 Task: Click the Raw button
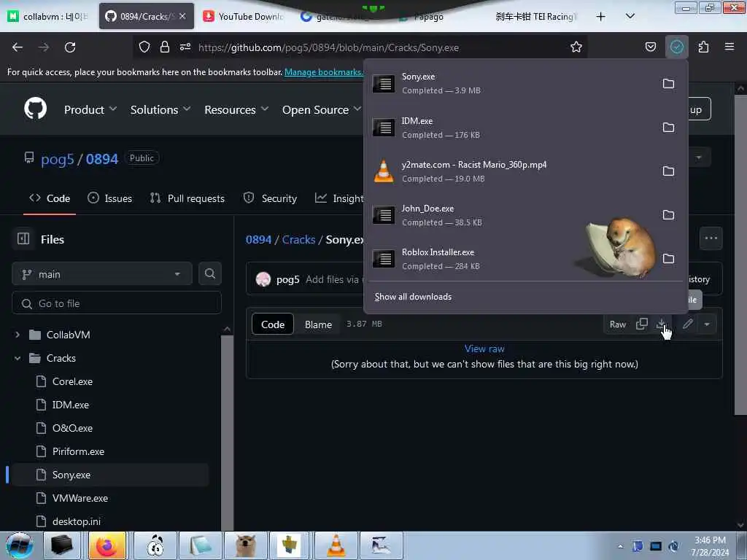pos(617,324)
